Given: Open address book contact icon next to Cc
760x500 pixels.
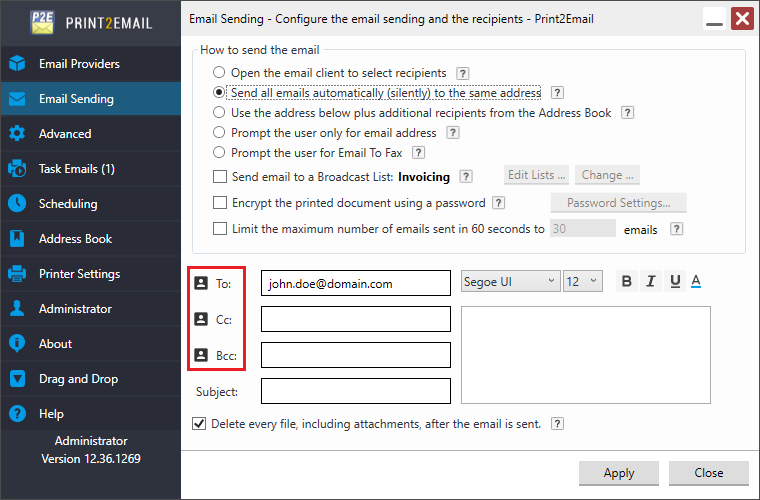Looking at the screenshot, I should (x=201, y=319).
